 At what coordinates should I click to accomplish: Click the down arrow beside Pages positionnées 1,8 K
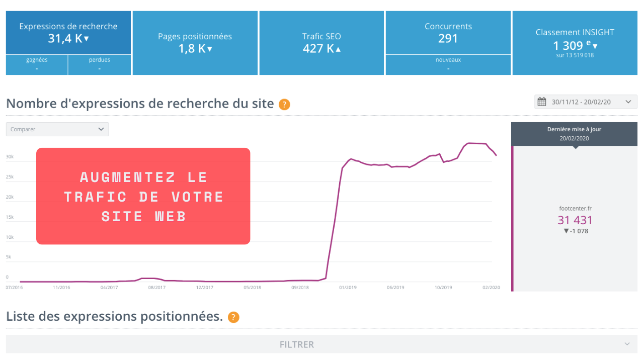(210, 49)
